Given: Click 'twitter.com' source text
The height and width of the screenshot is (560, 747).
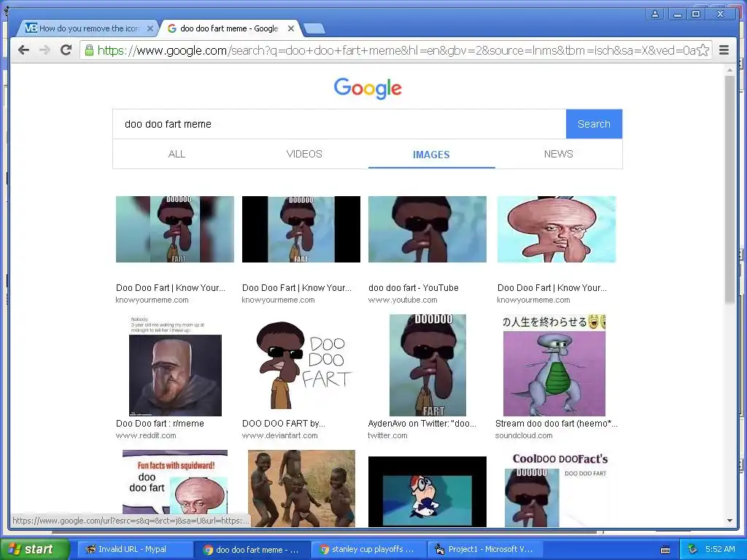Looking at the screenshot, I should [387, 435].
